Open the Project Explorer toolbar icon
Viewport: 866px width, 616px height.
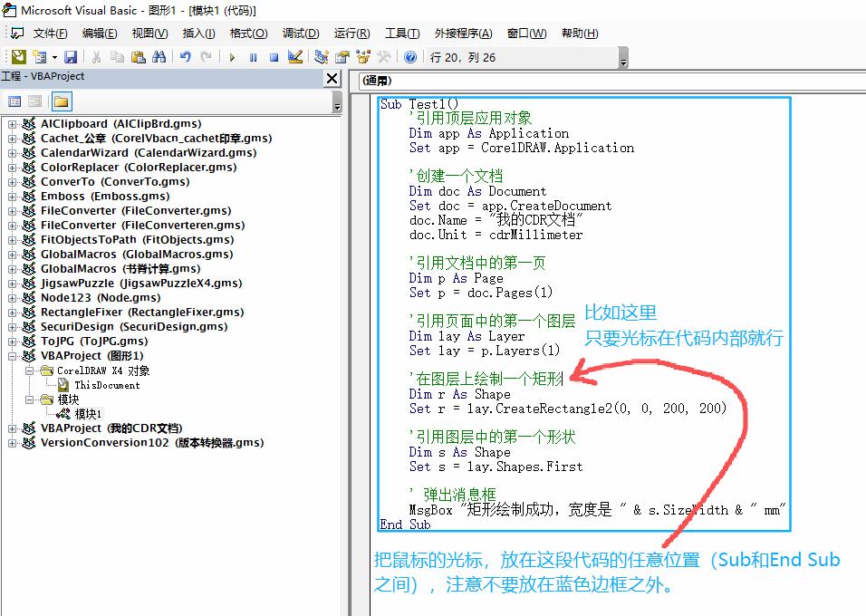tap(322, 57)
